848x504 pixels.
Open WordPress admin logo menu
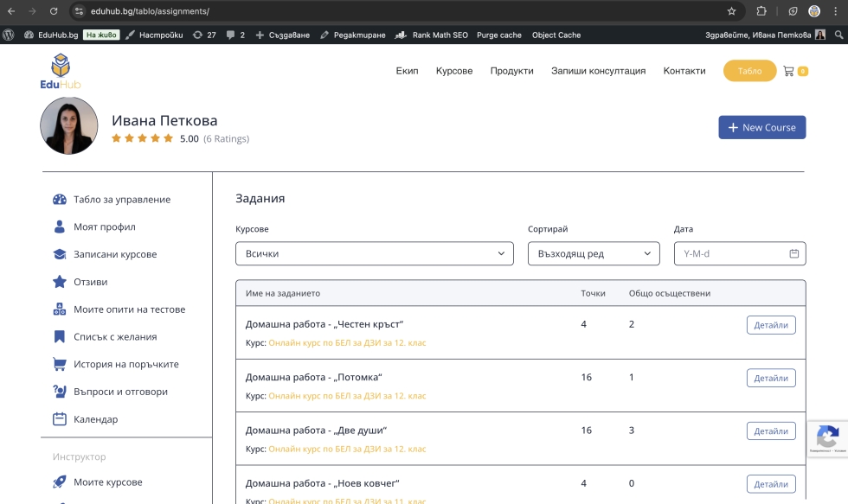(x=9, y=35)
